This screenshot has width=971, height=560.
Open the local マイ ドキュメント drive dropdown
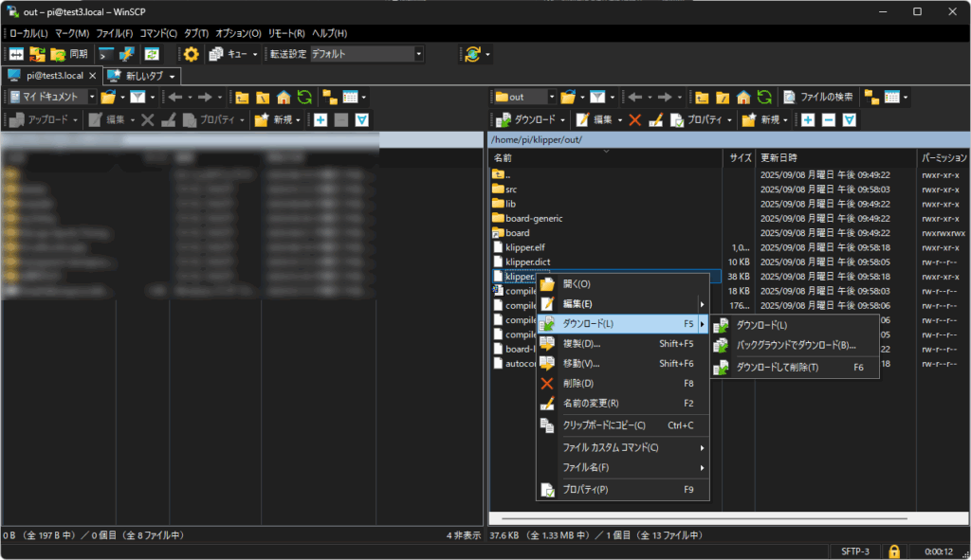point(92,97)
